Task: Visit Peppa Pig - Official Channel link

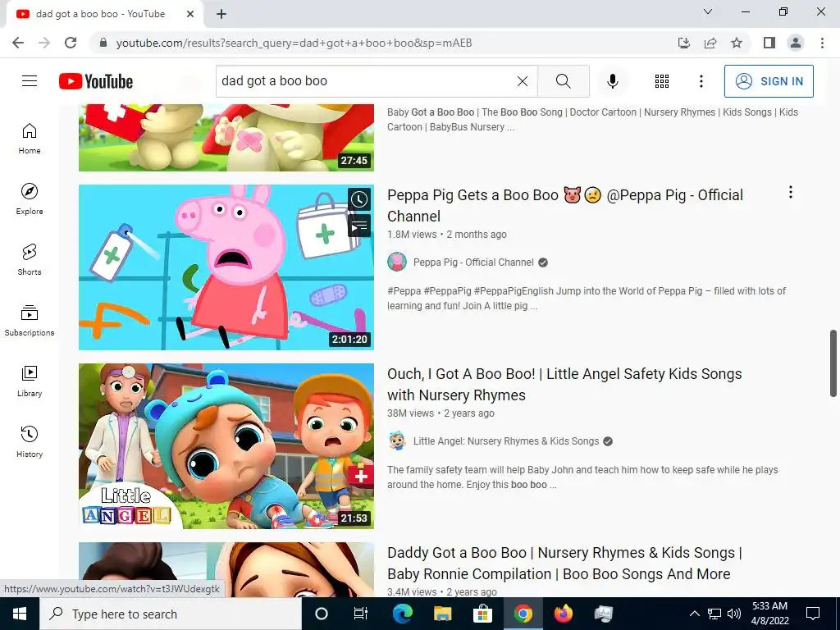Action: pos(473,262)
